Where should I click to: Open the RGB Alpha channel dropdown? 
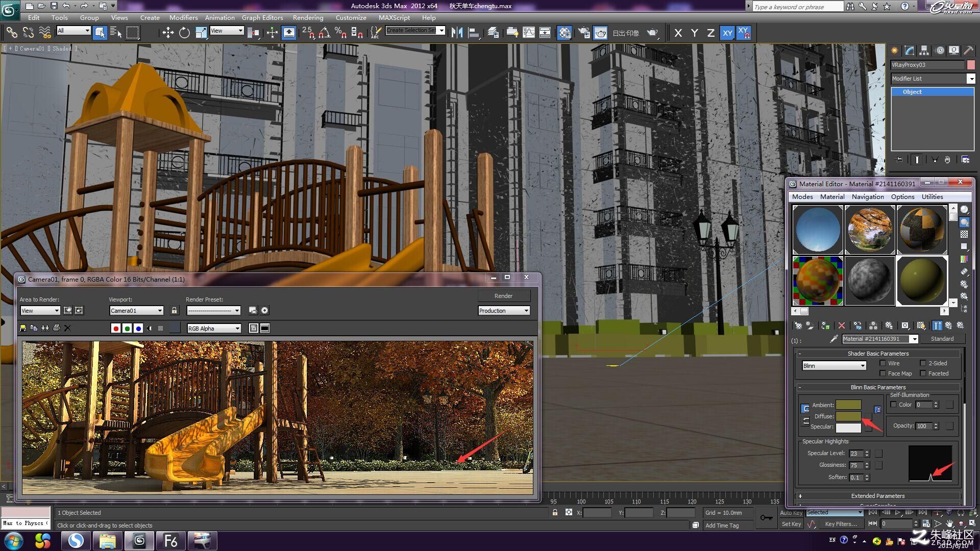214,329
